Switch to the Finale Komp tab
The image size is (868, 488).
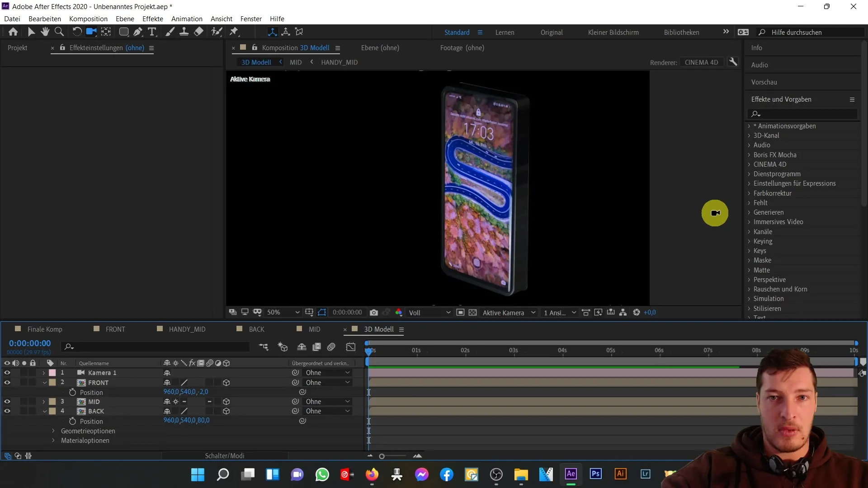coord(45,329)
